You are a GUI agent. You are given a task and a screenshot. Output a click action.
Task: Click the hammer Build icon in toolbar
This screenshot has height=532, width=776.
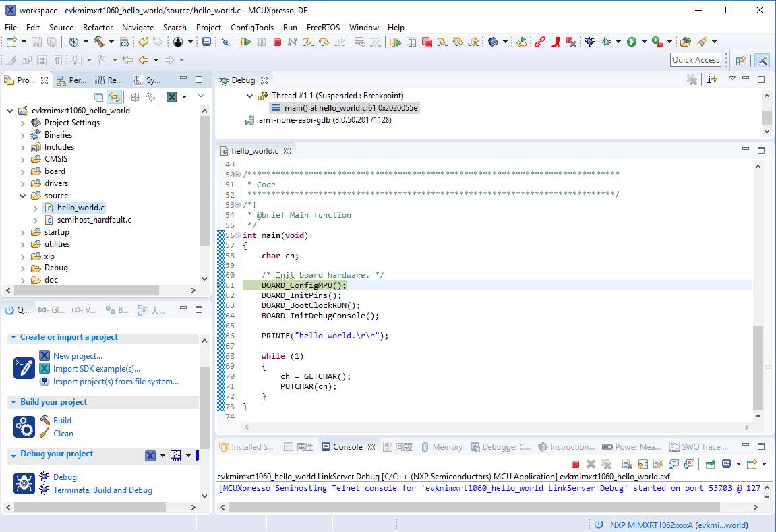[98, 42]
